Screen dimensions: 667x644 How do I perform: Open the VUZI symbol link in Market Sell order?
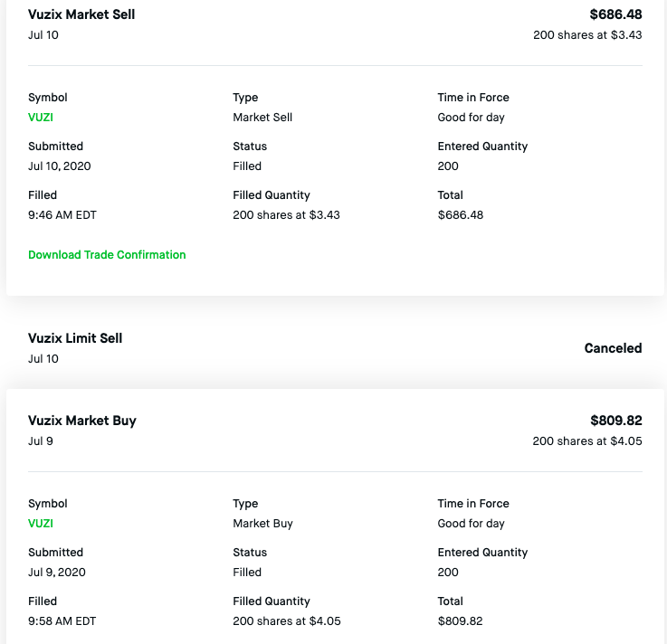point(41,118)
